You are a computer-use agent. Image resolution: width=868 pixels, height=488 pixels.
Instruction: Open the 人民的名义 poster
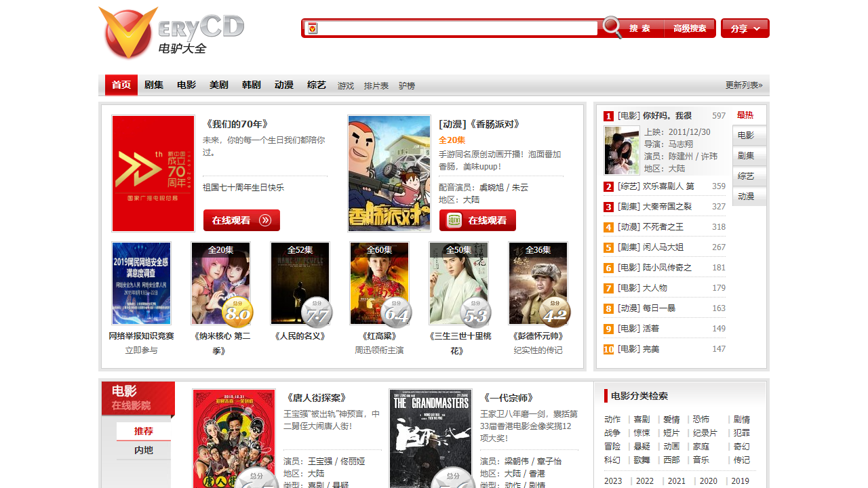300,283
